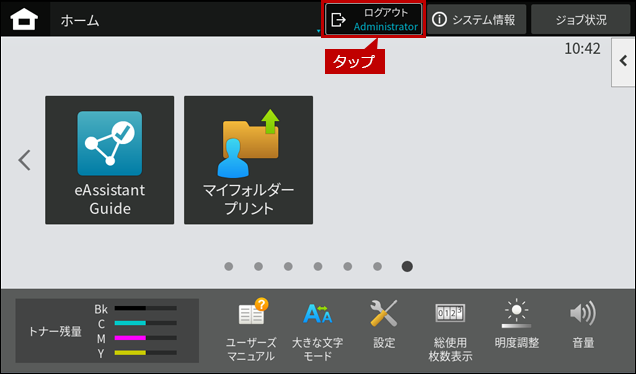The width and height of the screenshot is (636, 374).
Task: Jump to fifth home page dot
Action: point(348,267)
